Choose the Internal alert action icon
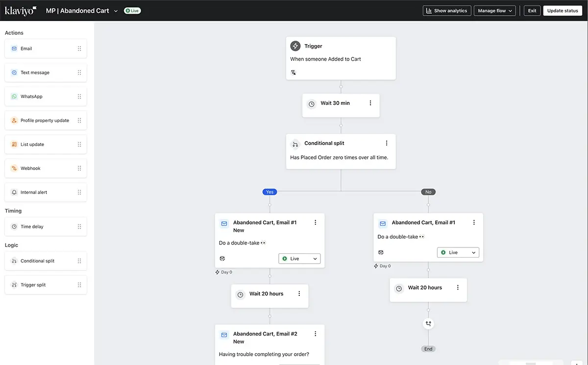Viewport: 588px width, 365px height. point(15,192)
